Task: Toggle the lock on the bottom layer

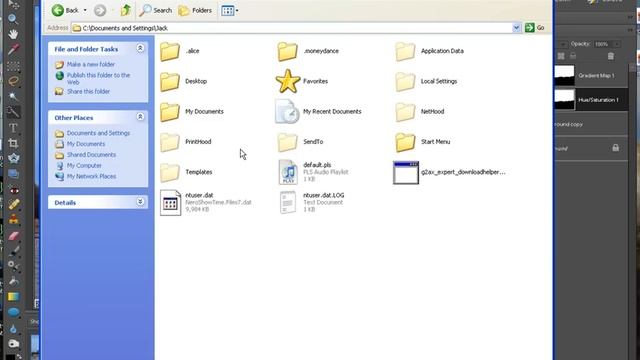Action: 616,148
